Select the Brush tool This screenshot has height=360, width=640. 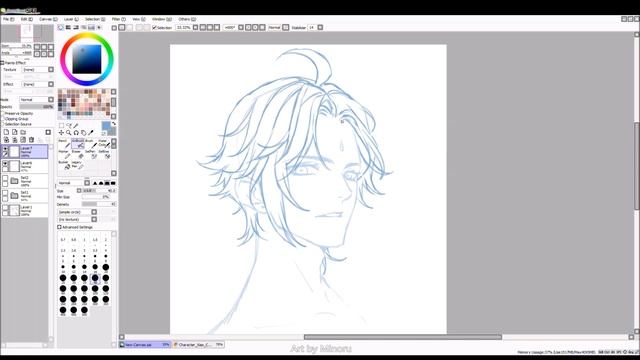91,144
